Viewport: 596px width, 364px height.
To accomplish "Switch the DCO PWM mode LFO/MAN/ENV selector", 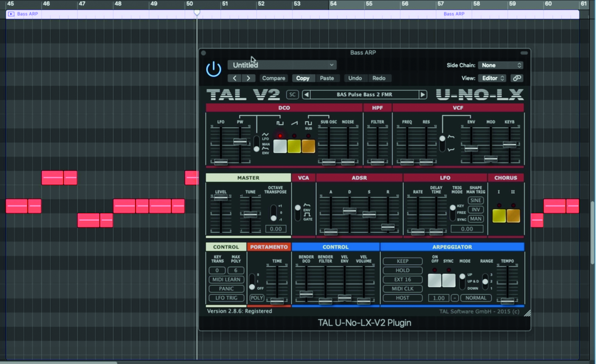I will coord(256,144).
